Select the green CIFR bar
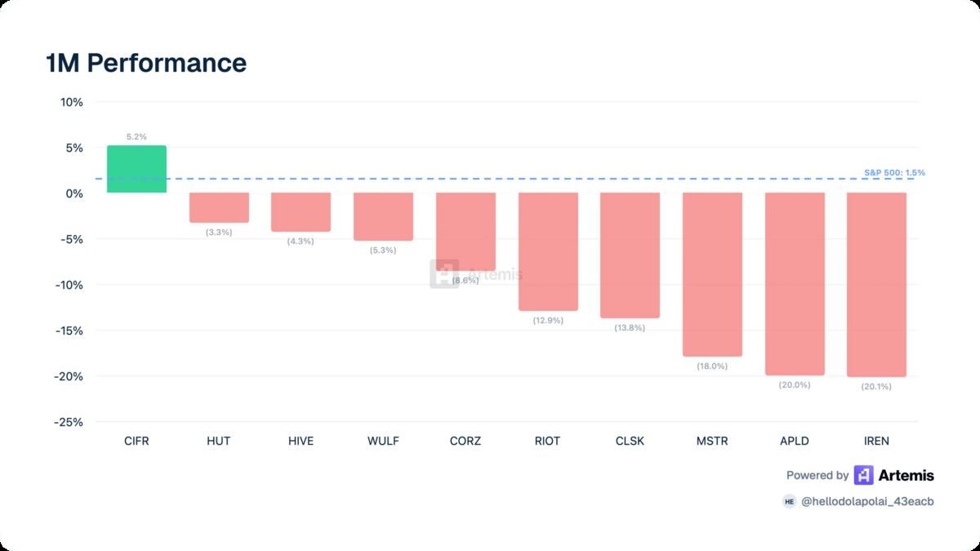The height and width of the screenshot is (551, 980). [137, 169]
